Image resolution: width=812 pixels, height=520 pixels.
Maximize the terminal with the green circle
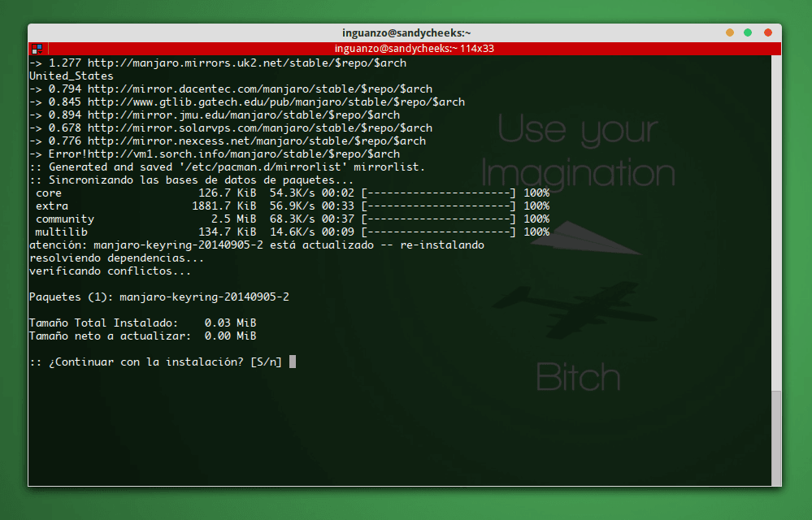748,32
